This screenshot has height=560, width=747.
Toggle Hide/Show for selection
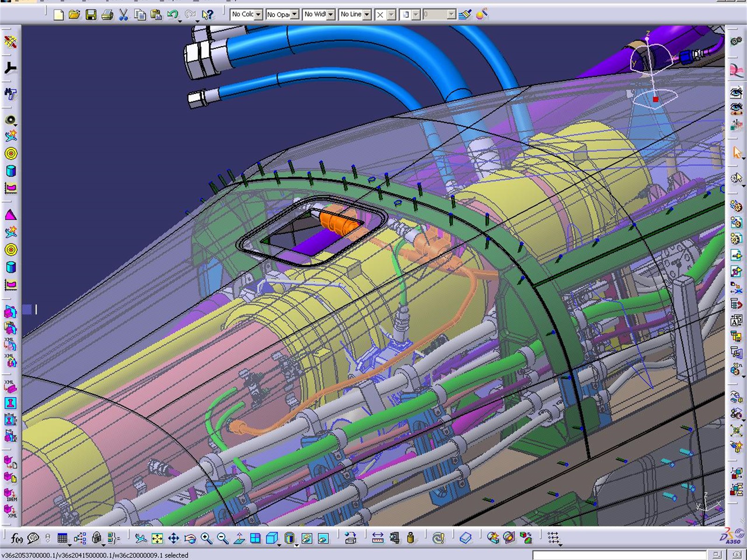tap(306, 539)
